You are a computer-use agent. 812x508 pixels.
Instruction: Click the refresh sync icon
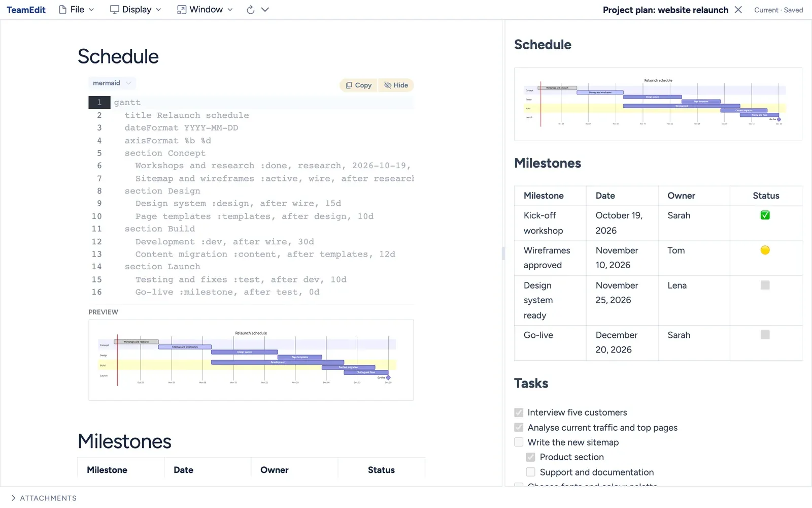point(250,10)
